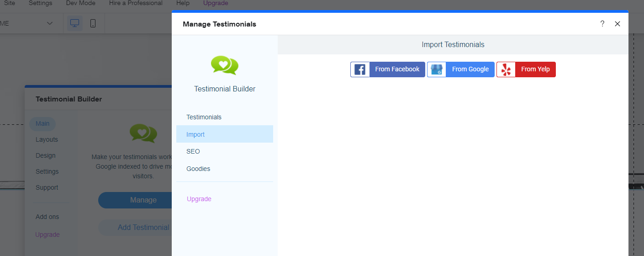644x256 pixels.
Task: Click the Google My Business logo icon
Action: tap(437, 69)
